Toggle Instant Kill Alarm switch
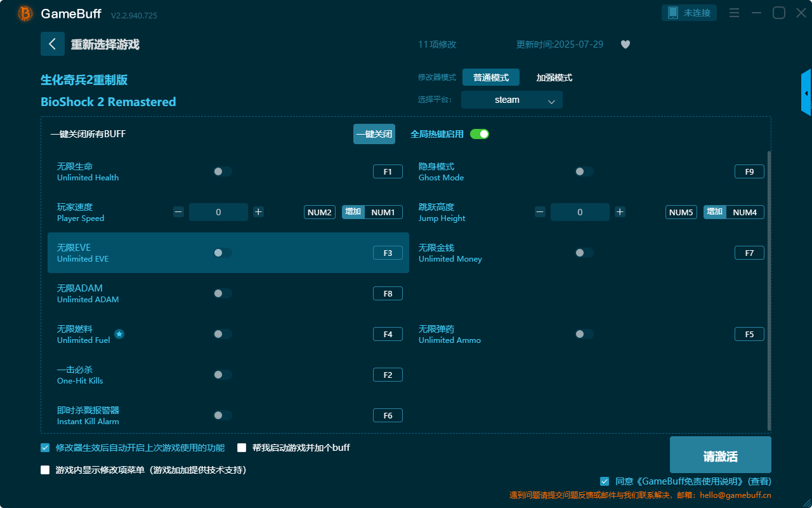The height and width of the screenshot is (508, 812). click(223, 415)
